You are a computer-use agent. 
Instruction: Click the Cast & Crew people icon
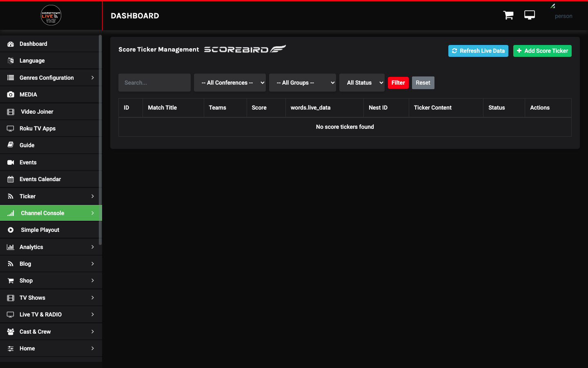11,332
